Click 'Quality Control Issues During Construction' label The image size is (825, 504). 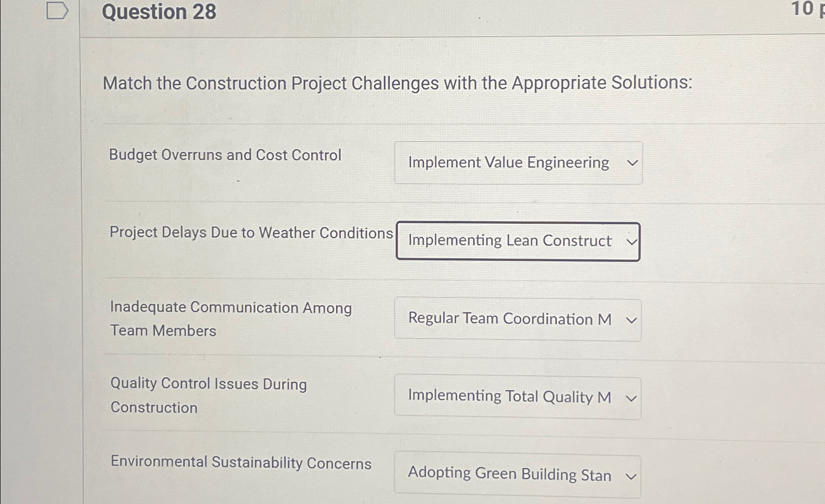[x=208, y=395]
